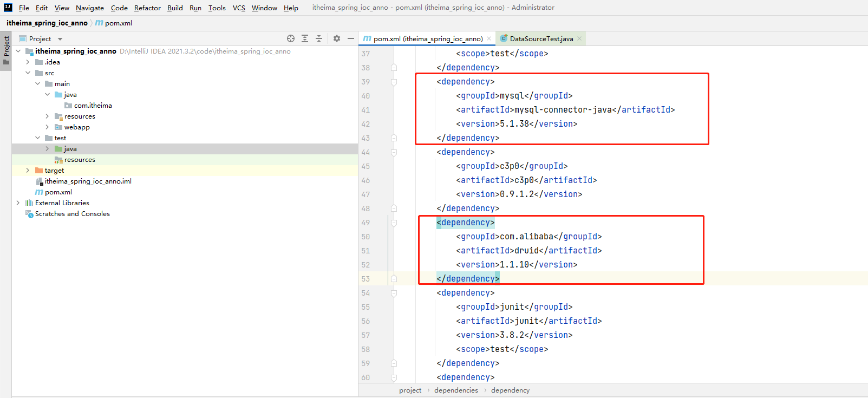Fold the dependency block at line 39
The height and width of the screenshot is (398, 868).
tap(394, 82)
